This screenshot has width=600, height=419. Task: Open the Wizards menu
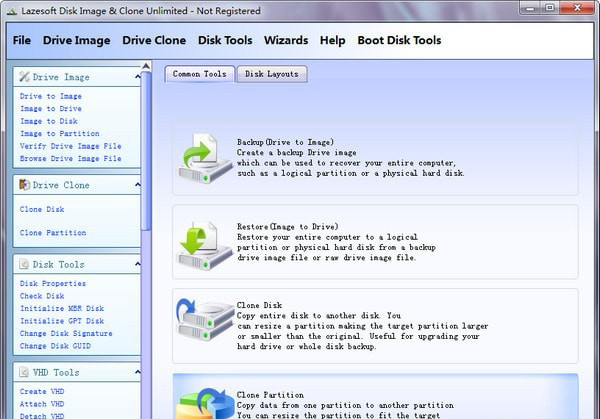pyautogui.click(x=286, y=40)
